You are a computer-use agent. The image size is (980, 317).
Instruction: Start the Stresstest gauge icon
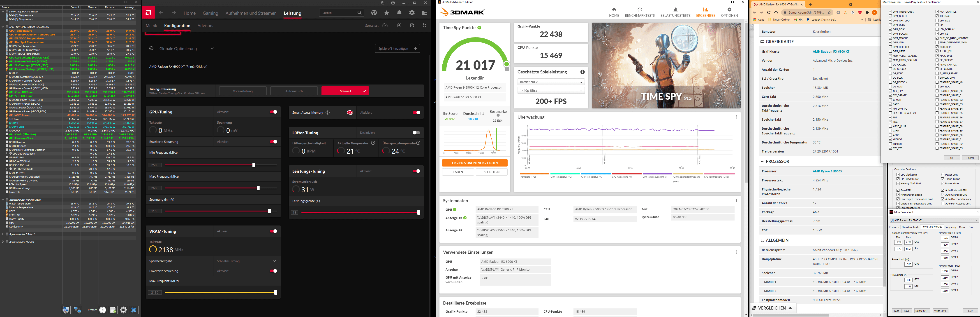click(x=385, y=26)
